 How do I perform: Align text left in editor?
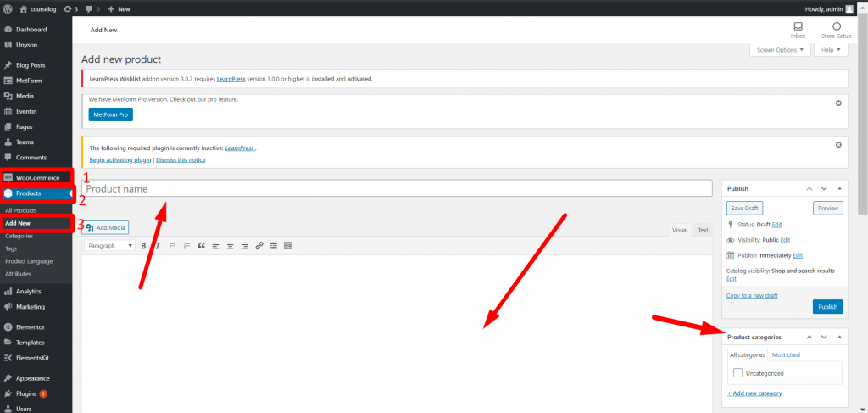click(x=216, y=246)
